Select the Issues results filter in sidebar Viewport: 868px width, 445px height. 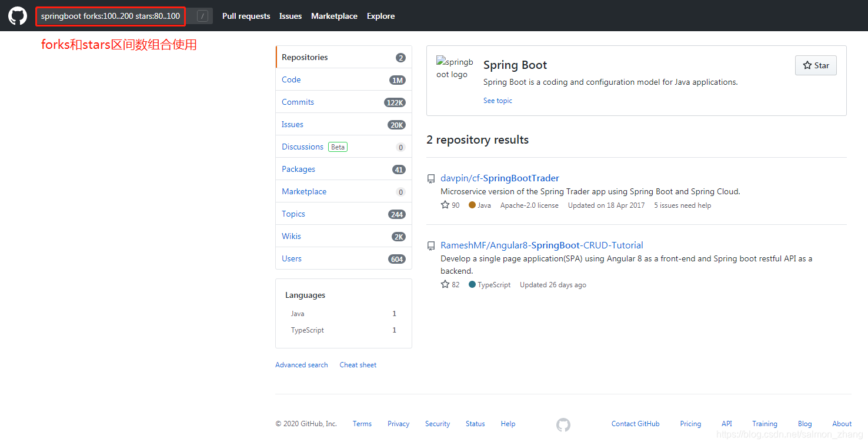(x=343, y=124)
